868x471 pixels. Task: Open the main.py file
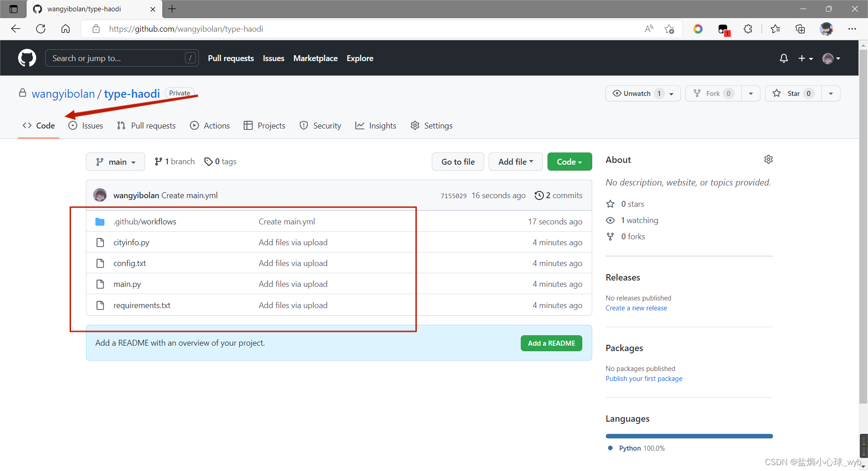(x=127, y=284)
